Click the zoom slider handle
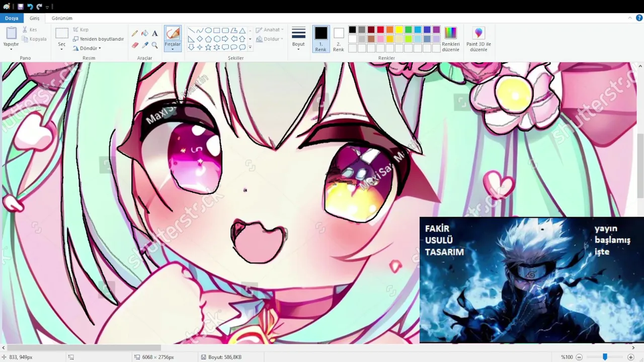Viewport: 644px width, 362px height. [x=605, y=357]
